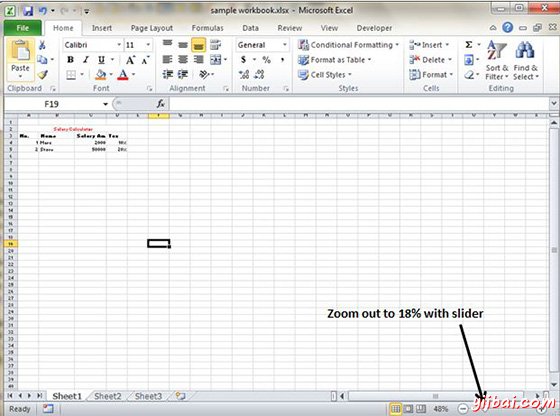Viewport: 560px width, 416px height.
Task: Switch to the Developer tab
Action: (x=374, y=28)
